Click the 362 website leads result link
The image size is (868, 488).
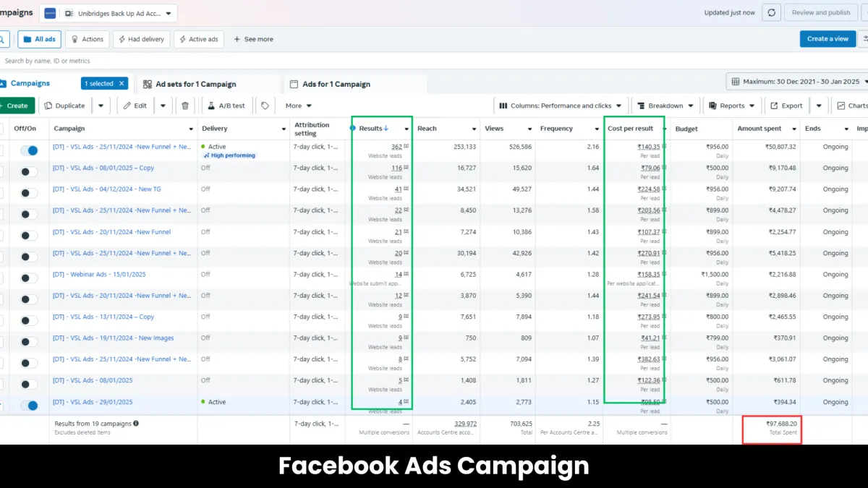tap(396, 147)
